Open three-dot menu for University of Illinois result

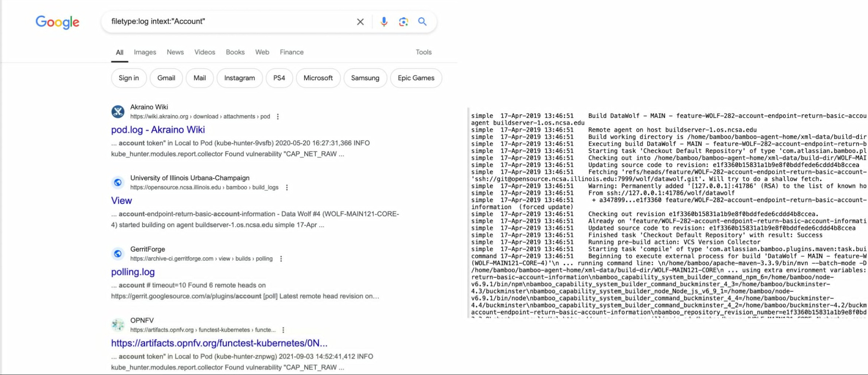tap(287, 187)
